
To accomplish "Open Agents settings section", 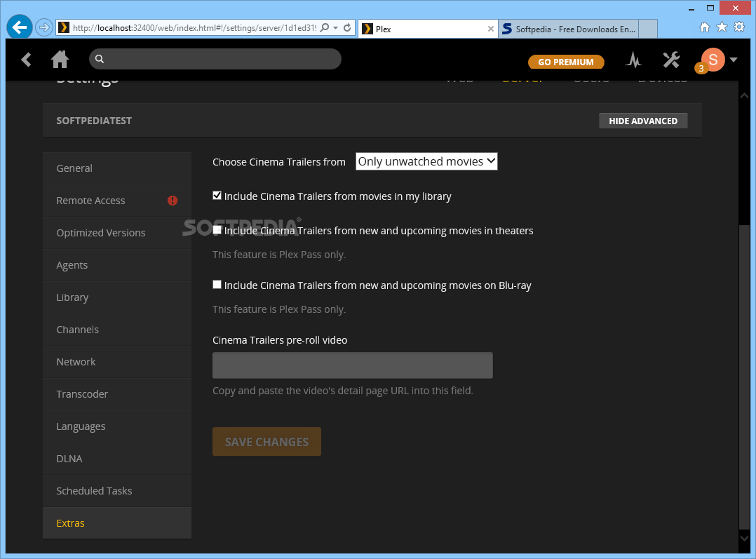I will [117, 265].
